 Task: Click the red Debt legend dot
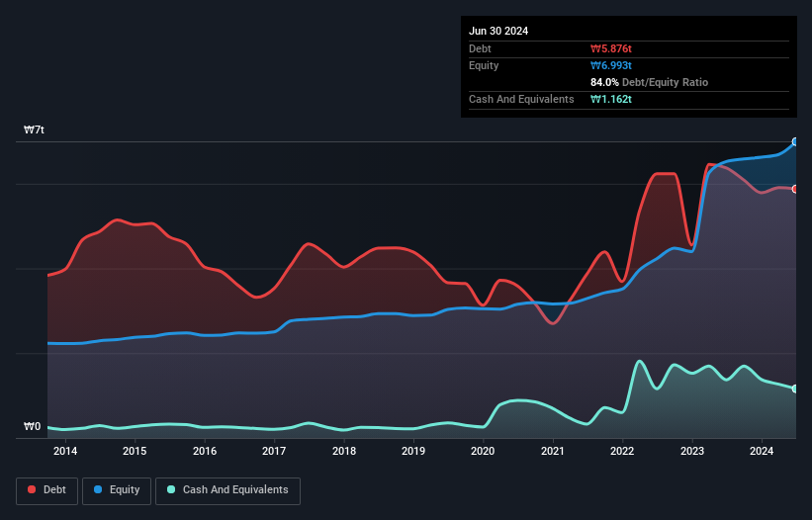tap(32, 489)
